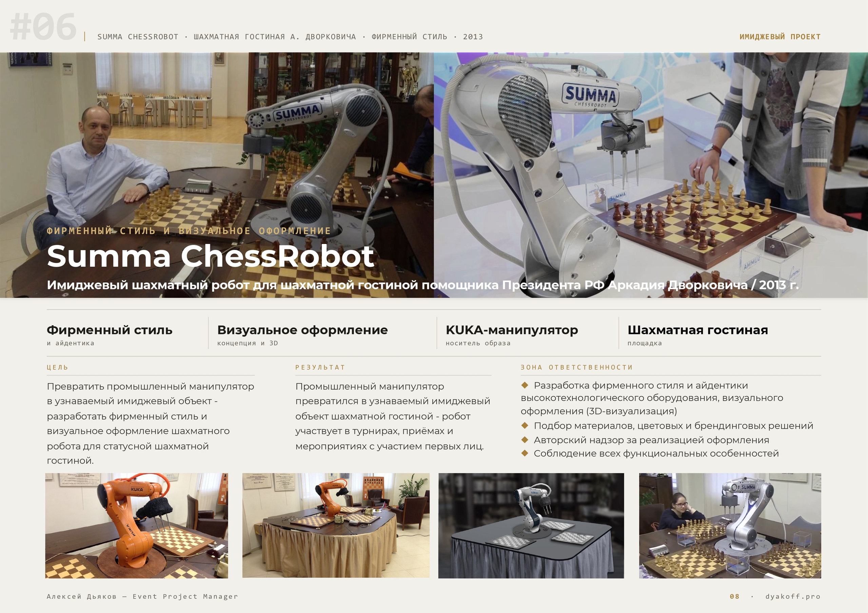
Task: Click the ЗОНА ОТВЕТСТВЕННОСТИ section label
Action: [x=576, y=367]
